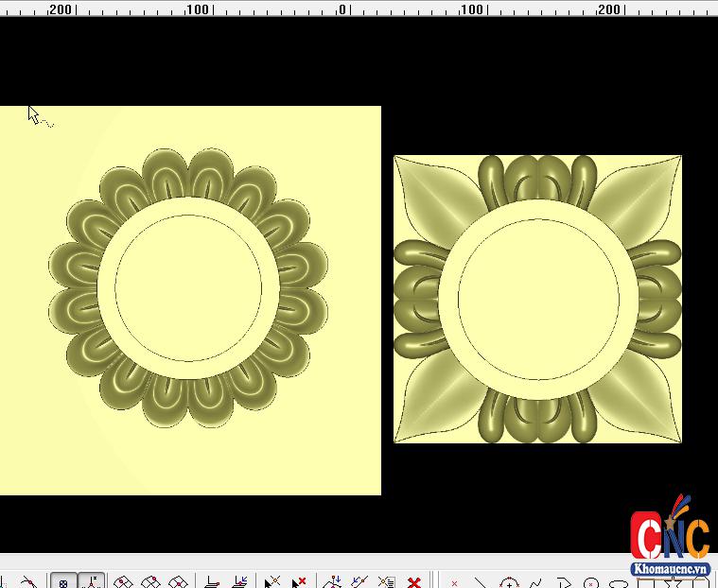Click the cursor with starburst icon
718x588 pixels.
272,582
